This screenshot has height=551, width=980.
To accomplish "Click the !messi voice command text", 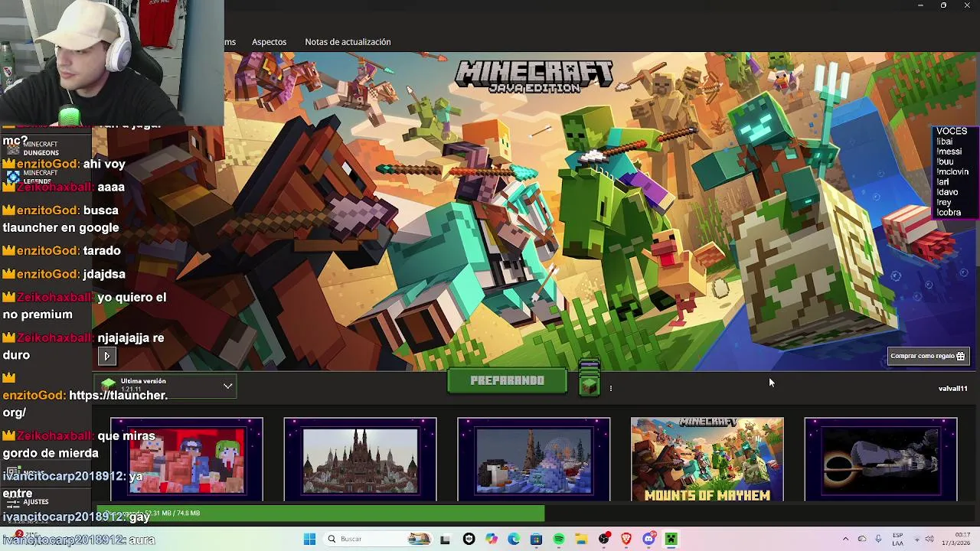I will [x=949, y=152].
